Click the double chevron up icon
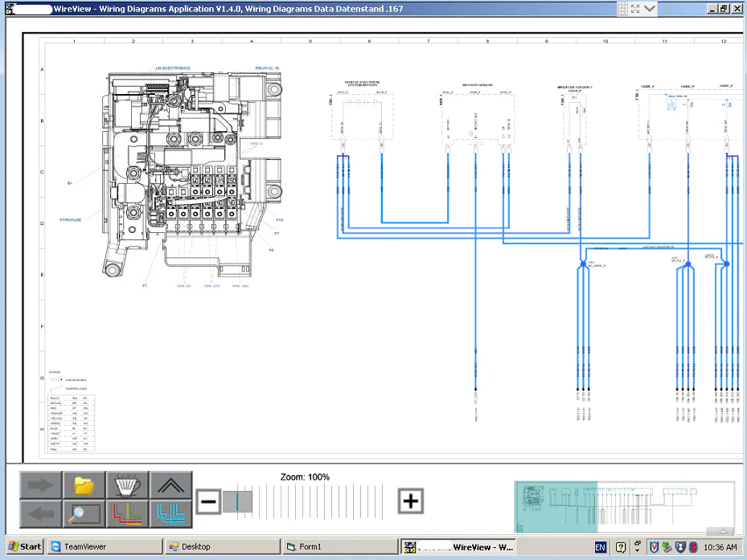The width and height of the screenshot is (747, 560). [171, 485]
